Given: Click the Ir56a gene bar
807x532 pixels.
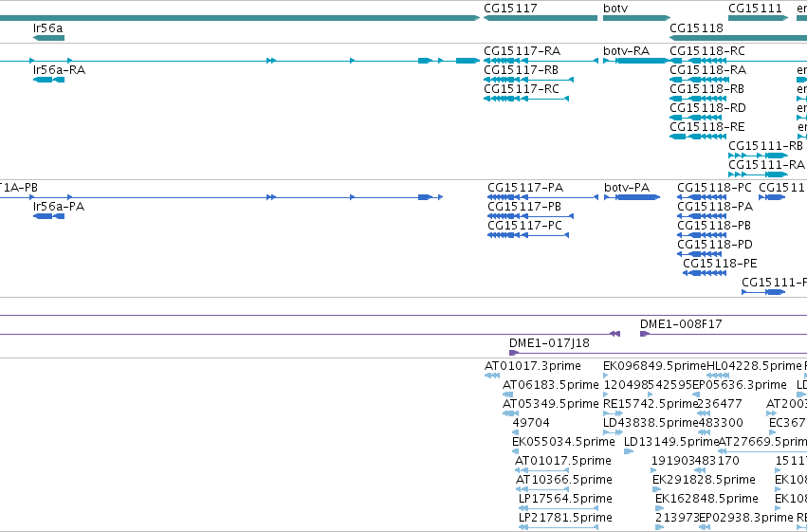Looking at the screenshot, I should coord(49,38).
